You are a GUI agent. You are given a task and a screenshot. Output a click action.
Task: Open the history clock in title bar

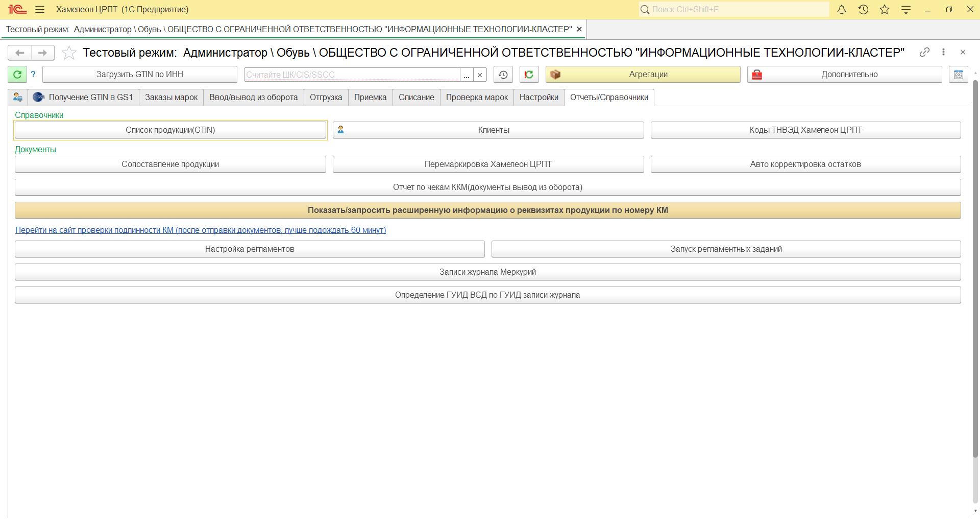coord(863,9)
